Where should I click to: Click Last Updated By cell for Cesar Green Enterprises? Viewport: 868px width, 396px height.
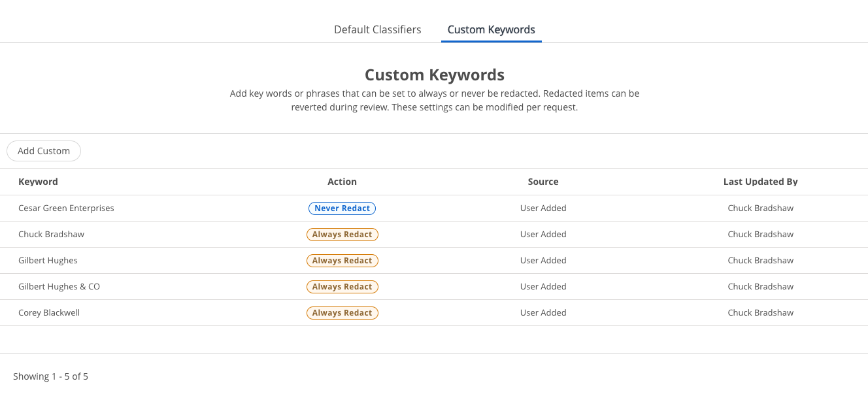(760, 208)
